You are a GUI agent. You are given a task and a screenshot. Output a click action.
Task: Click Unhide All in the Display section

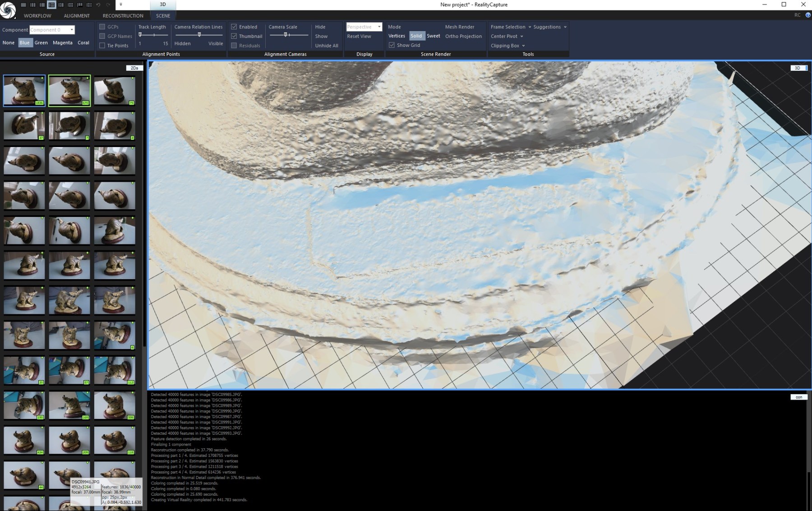point(326,45)
